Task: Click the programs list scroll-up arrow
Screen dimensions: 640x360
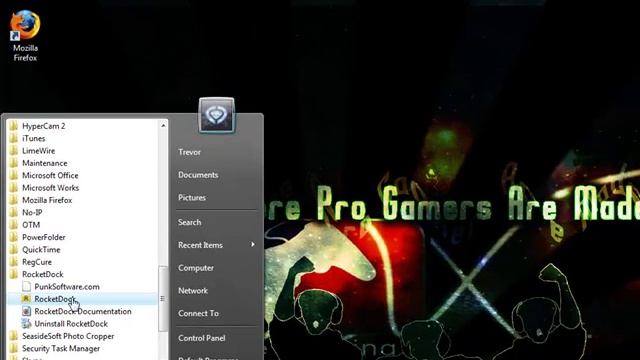Action: pos(163,125)
